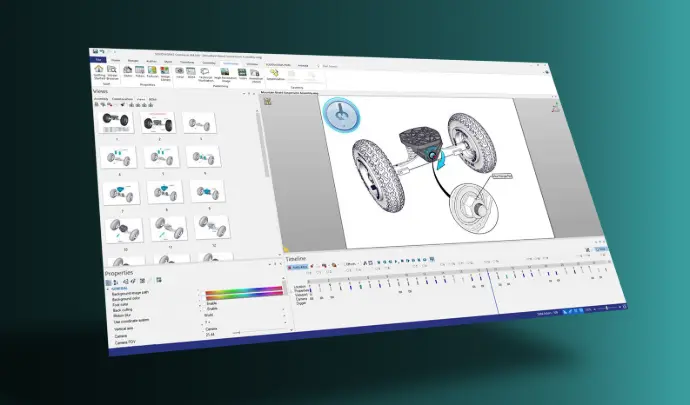Click the set keys icon beside Auto-Keys
690x405 pixels.
click(312, 266)
